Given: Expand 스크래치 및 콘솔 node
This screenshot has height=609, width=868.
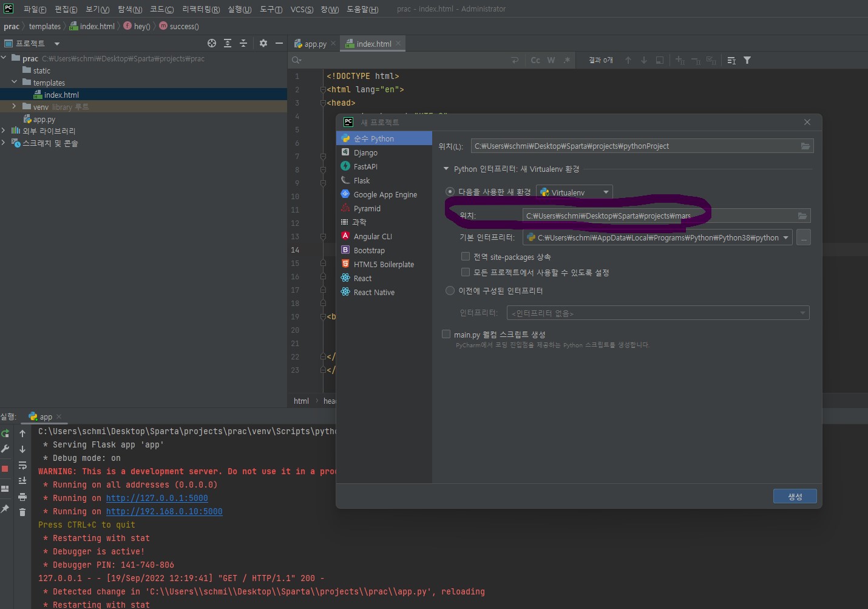Looking at the screenshot, I should point(4,143).
